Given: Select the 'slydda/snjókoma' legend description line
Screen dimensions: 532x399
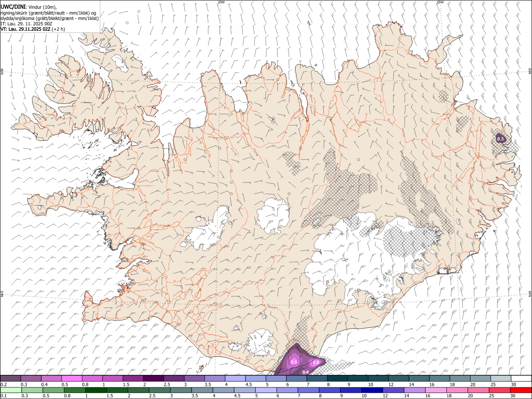Looking at the screenshot, I should tap(49, 18).
